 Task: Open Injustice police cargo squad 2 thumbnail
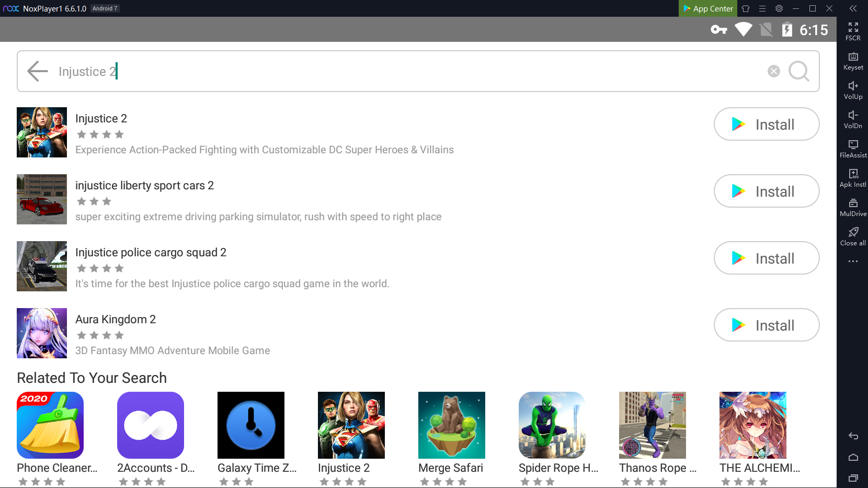(x=42, y=266)
